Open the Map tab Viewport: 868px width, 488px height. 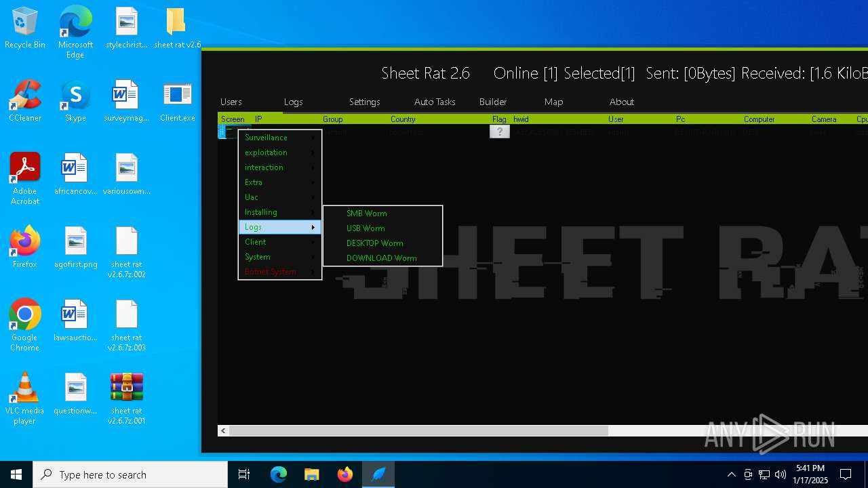(x=554, y=102)
